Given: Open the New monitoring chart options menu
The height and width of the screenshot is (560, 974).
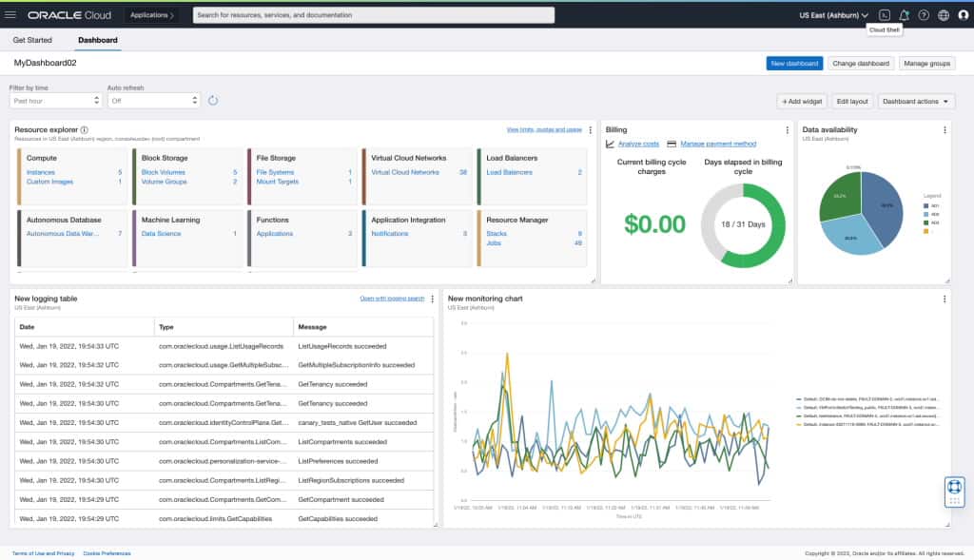Looking at the screenshot, I should pyautogui.click(x=945, y=299).
